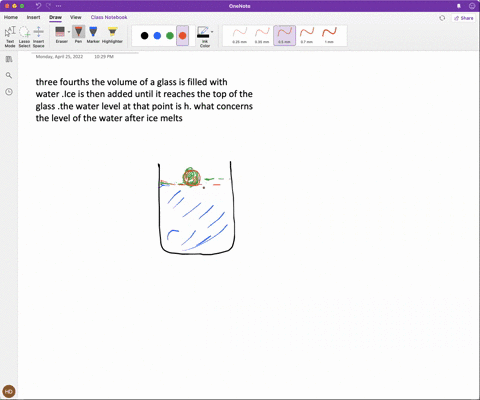Click the page time 10:29 PM

pos(104,57)
